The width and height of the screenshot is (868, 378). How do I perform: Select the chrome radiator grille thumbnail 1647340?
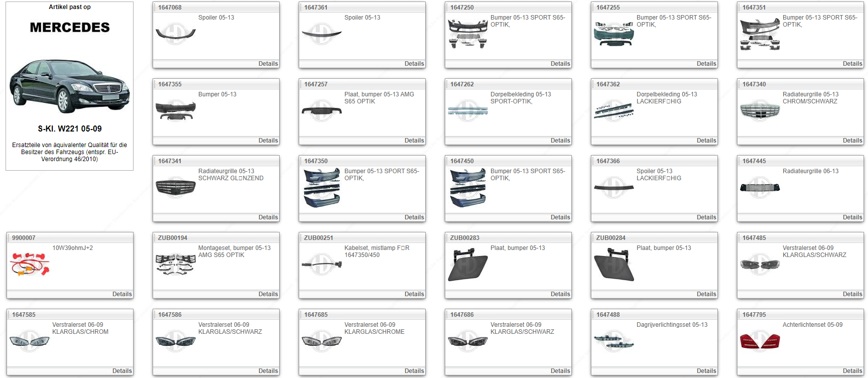(760, 110)
